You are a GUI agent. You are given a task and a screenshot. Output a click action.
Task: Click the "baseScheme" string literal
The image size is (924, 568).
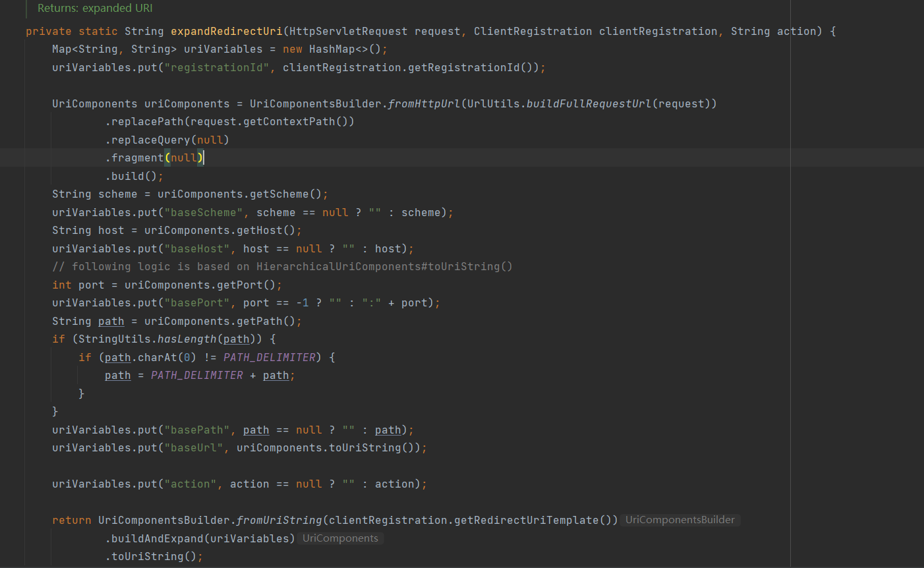pyautogui.click(x=204, y=212)
